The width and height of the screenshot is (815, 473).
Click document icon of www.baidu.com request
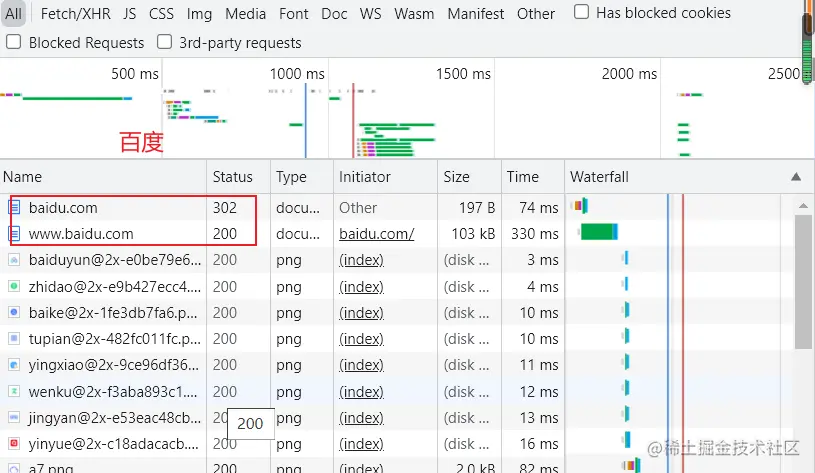[14, 234]
